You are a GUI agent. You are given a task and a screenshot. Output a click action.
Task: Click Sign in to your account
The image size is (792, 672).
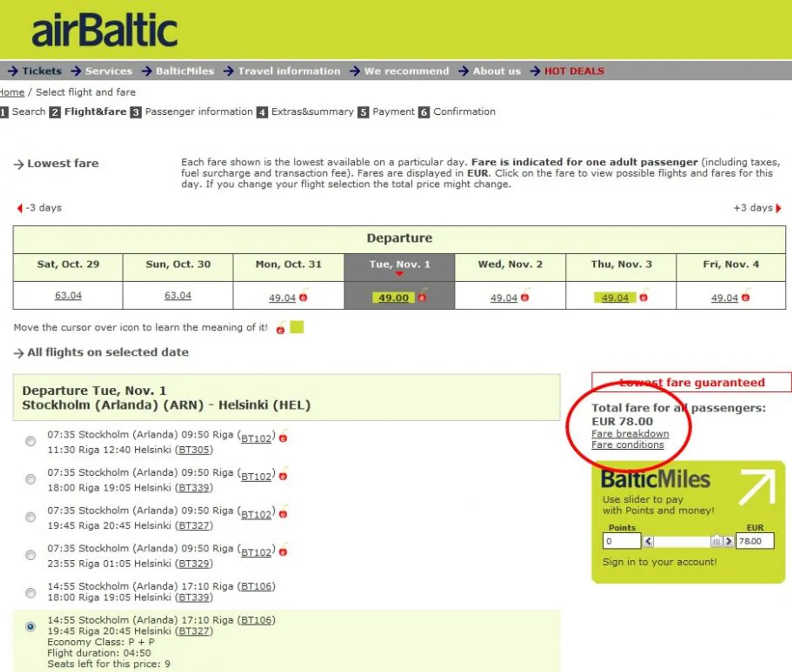coord(660,562)
